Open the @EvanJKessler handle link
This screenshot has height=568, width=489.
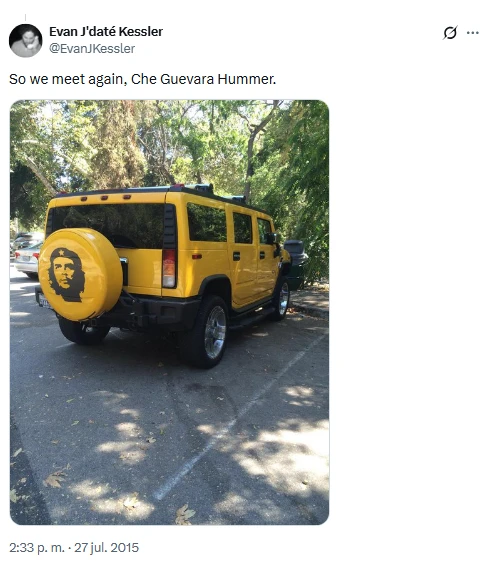coord(92,49)
